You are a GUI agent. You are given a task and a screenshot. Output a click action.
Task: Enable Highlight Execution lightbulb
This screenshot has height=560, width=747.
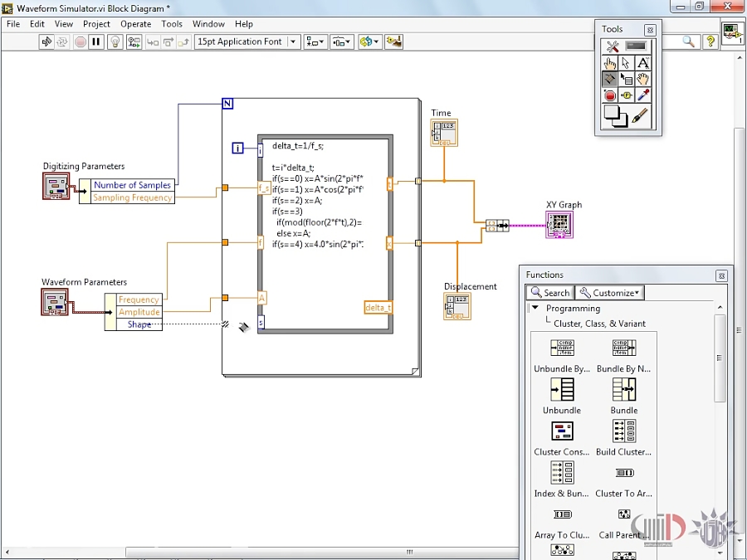[115, 41]
